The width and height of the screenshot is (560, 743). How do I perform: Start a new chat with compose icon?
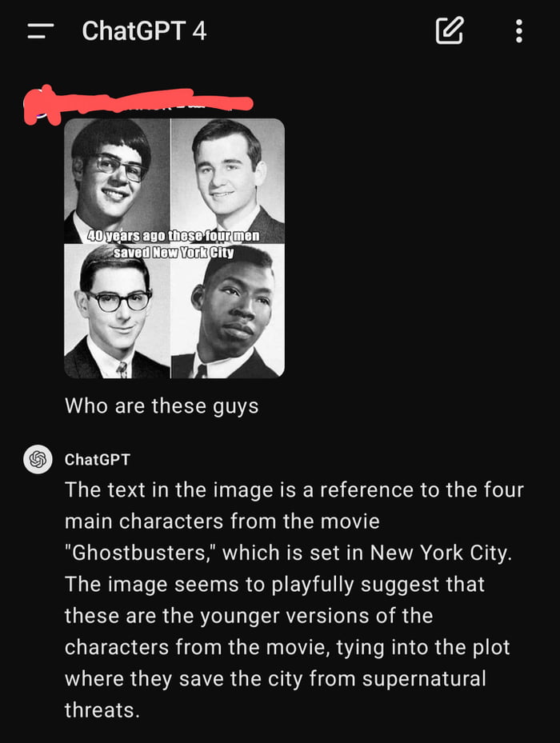[x=449, y=30]
